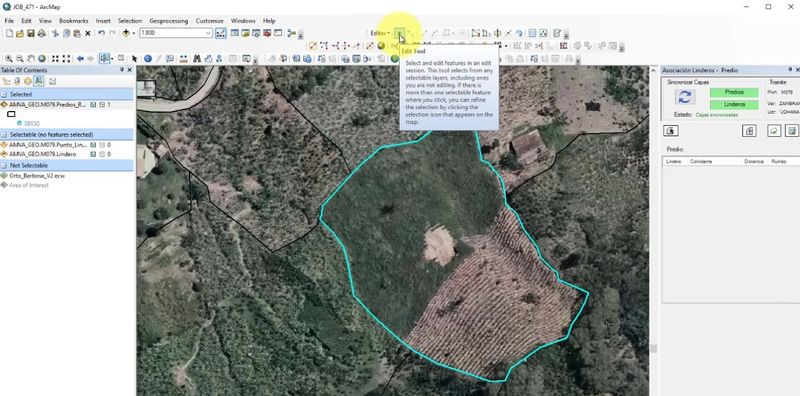Select the Edit Tool arrow
The height and width of the screenshot is (396, 800).
401,33
